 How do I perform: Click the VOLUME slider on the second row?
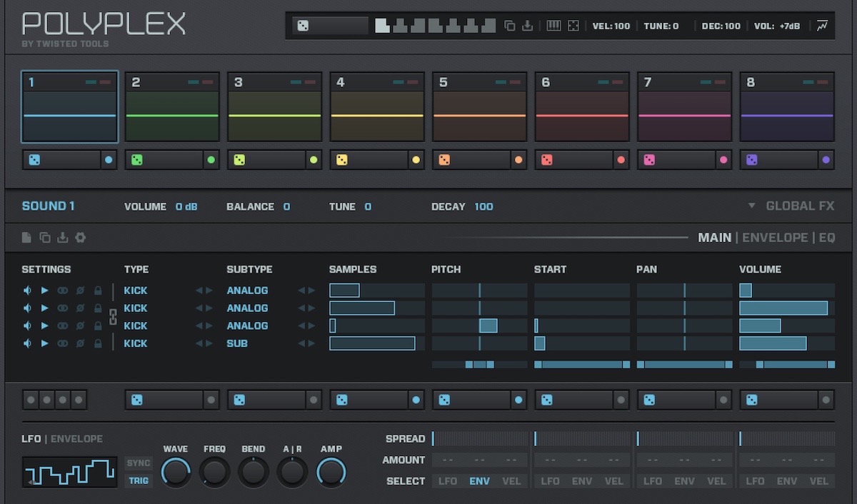[x=787, y=308]
